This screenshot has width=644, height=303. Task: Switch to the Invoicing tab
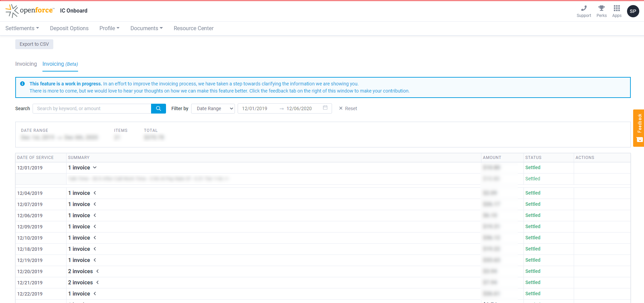(x=26, y=64)
